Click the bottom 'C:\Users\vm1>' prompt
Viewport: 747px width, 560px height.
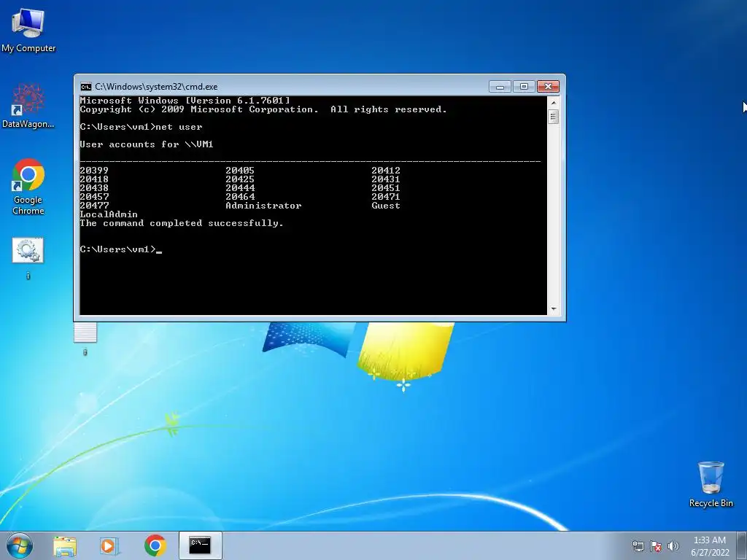point(117,249)
